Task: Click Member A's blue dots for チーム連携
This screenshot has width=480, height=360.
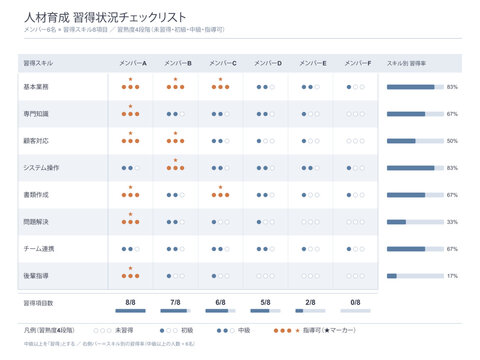Action: click(x=130, y=249)
